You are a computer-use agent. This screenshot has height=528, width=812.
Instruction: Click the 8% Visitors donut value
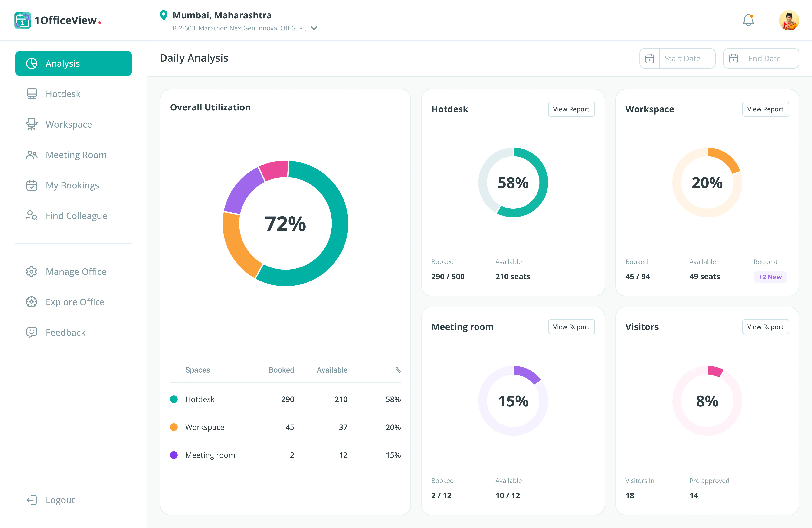707,401
